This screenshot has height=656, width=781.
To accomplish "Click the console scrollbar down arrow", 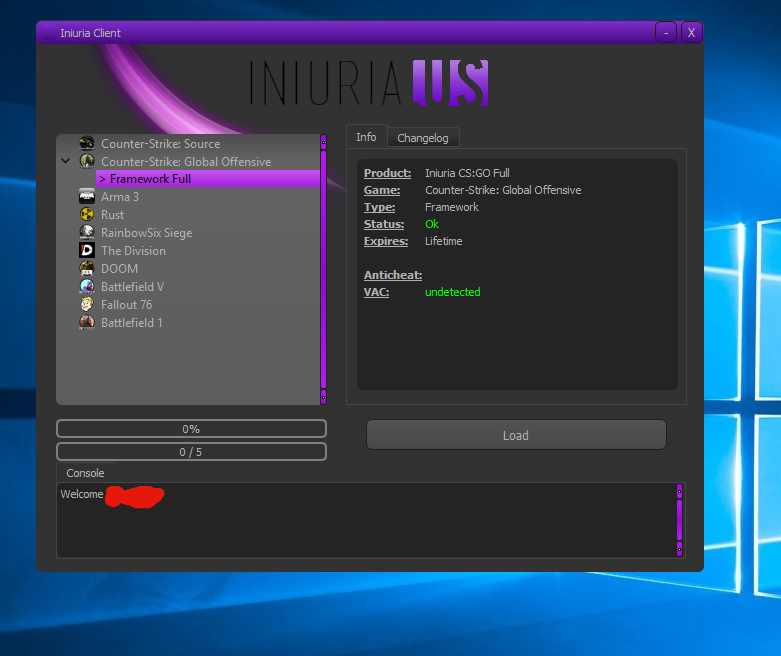I will (x=679, y=549).
